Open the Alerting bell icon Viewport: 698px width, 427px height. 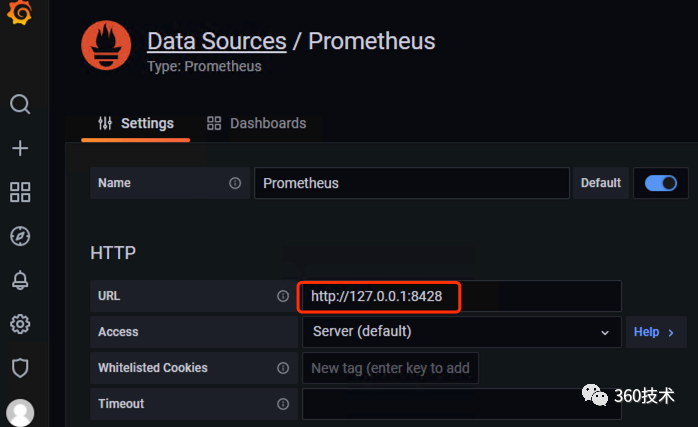(20, 280)
